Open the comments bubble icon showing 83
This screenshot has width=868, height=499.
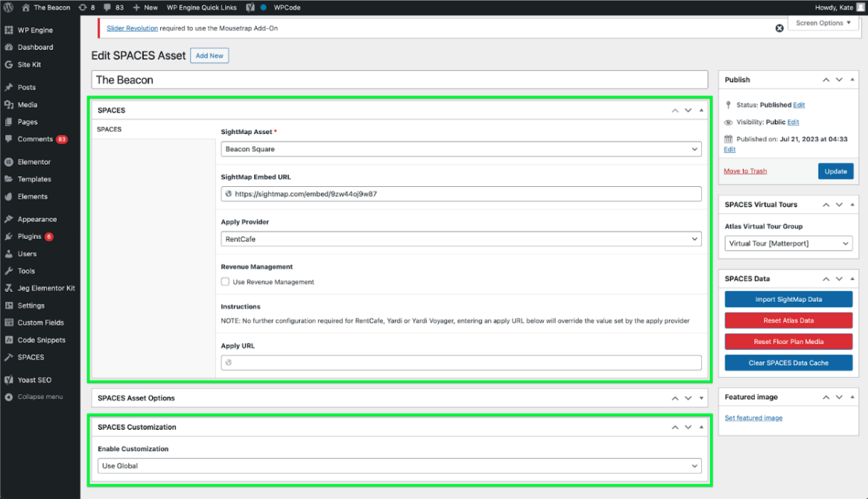[107, 7]
